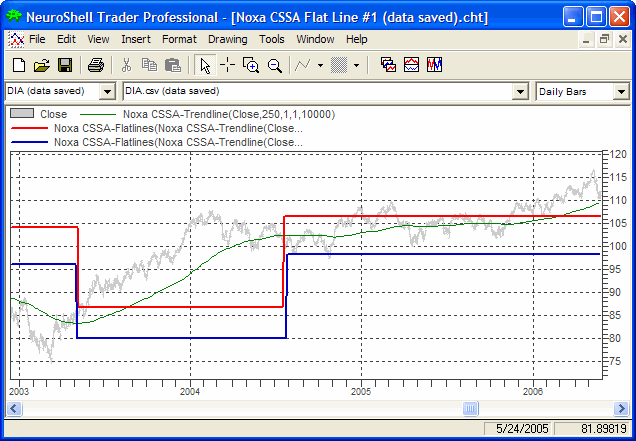636x441 pixels.
Task: Open the Window menu
Action: coord(315,39)
